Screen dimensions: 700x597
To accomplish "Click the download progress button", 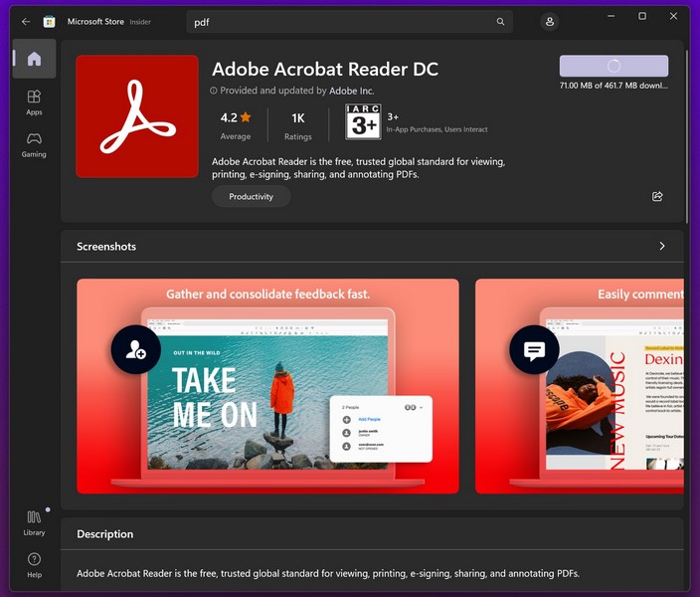I will click(x=613, y=66).
